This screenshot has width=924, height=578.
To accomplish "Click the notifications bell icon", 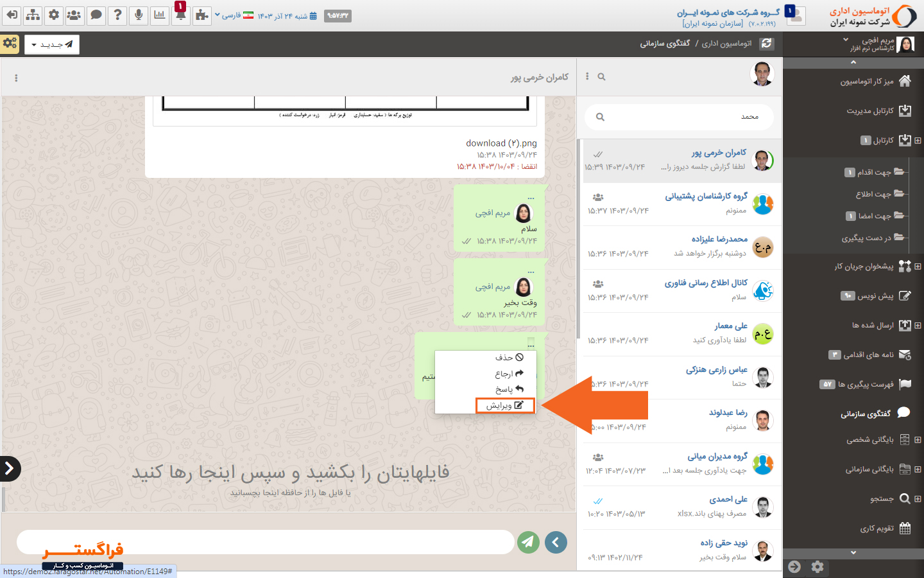I will [x=181, y=15].
